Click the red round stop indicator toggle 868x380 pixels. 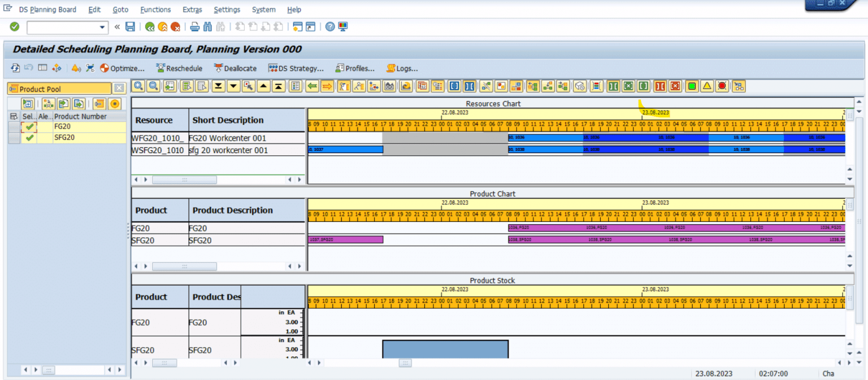click(722, 86)
